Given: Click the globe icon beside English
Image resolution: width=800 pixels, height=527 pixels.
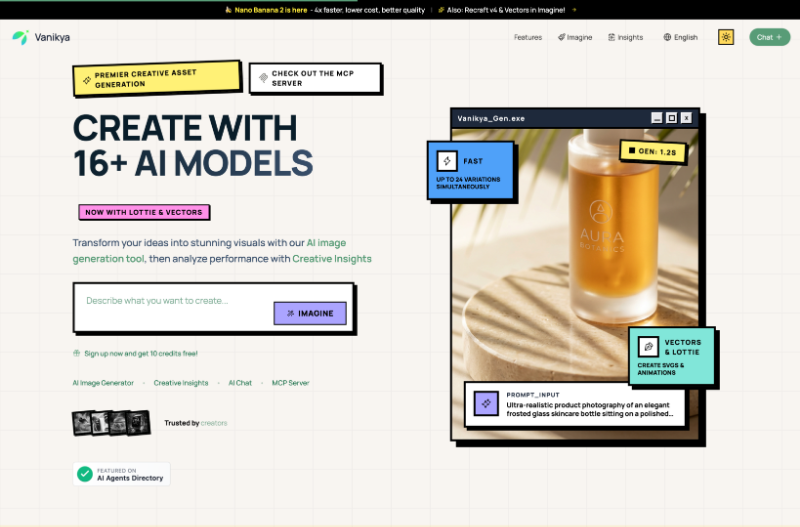Looking at the screenshot, I should point(667,37).
